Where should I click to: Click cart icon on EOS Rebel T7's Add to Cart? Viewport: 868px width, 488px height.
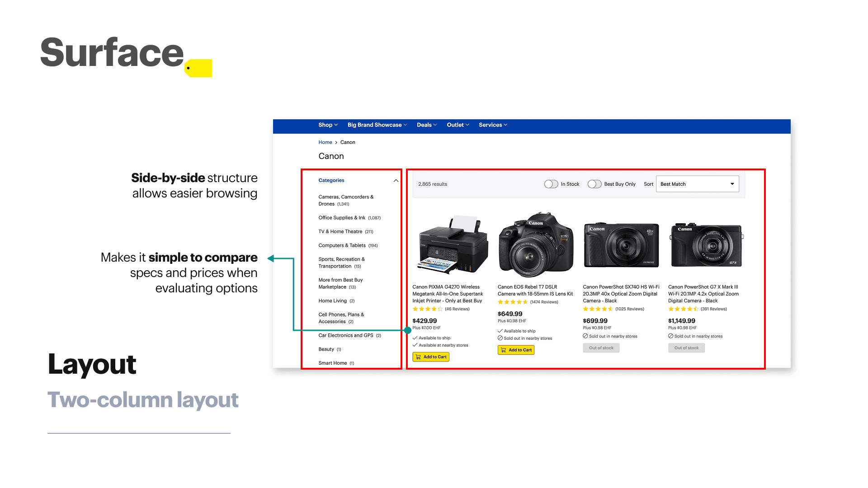pos(503,350)
